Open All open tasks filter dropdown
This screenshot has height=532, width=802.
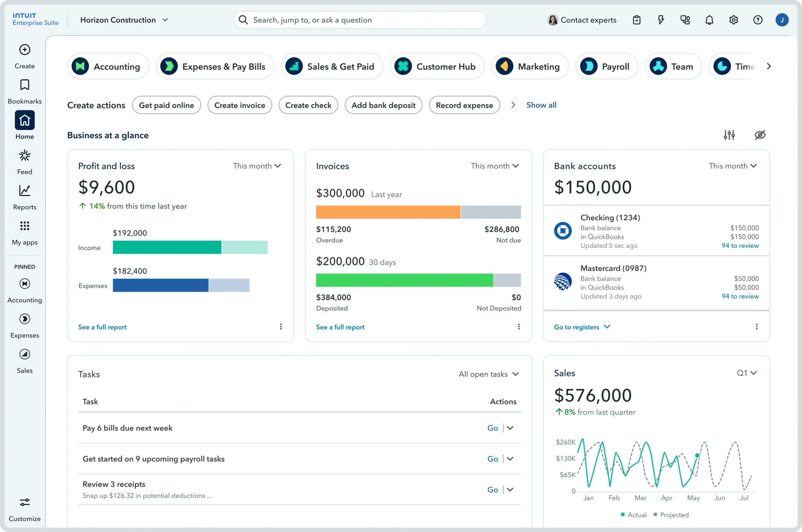pos(489,374)
